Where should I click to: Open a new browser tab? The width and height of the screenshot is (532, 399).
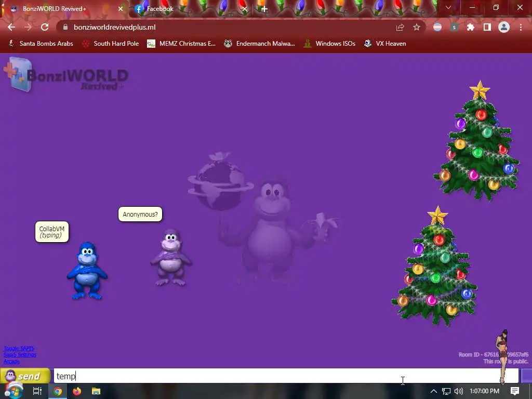[264, 9]
